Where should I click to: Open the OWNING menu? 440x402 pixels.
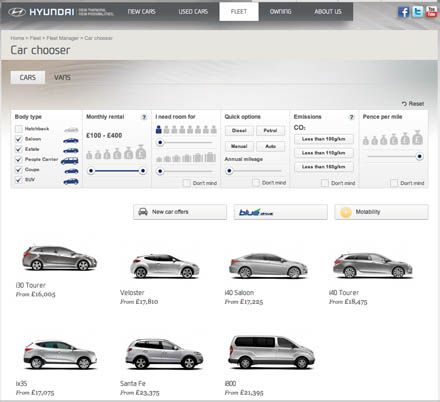[280, 12]
